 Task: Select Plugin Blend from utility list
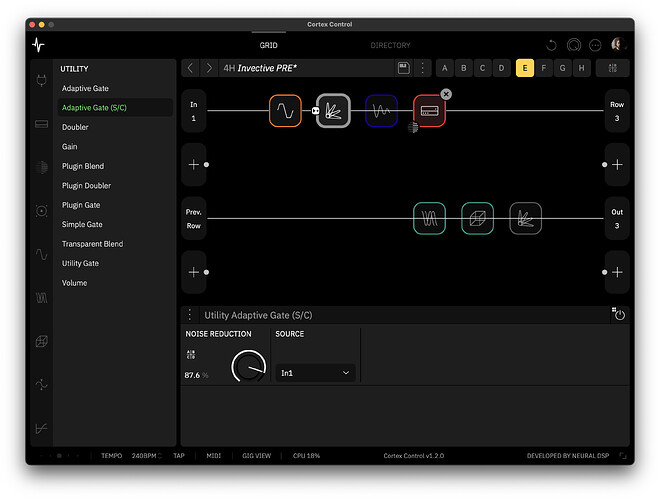tap(115, 166)
